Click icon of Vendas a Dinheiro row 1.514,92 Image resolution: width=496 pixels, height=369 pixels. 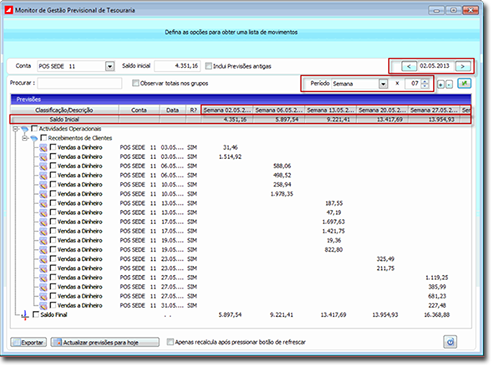tap(43, 157)
